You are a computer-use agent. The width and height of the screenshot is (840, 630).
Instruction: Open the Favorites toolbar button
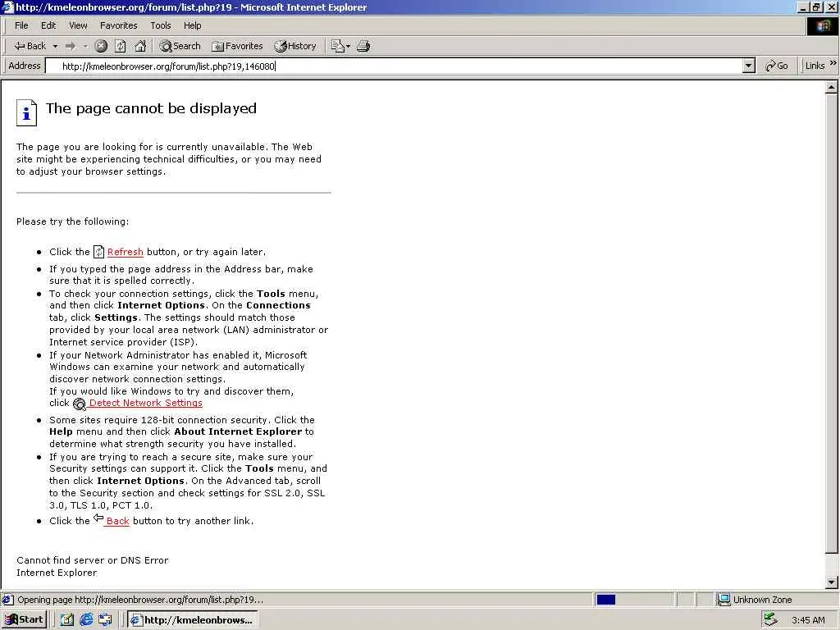(237, 46)
